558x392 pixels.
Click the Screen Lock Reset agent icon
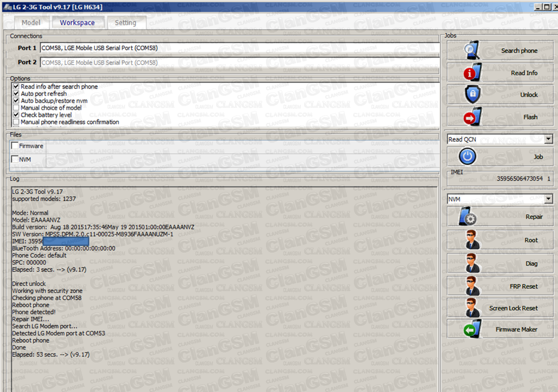point(472,308)
